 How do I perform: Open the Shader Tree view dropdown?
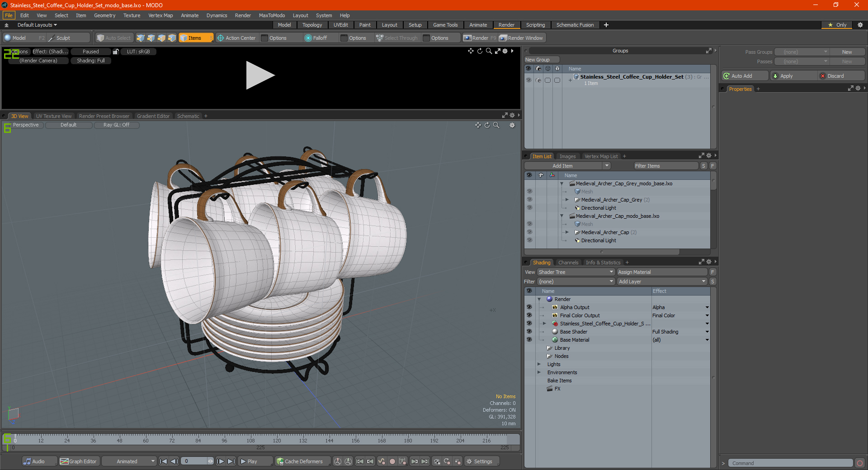tap(576, 272)
